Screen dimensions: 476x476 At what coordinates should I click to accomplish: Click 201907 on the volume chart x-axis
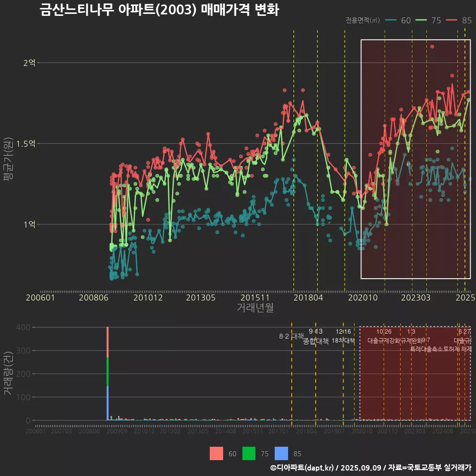pyautogui.click(x=334, y=431)
